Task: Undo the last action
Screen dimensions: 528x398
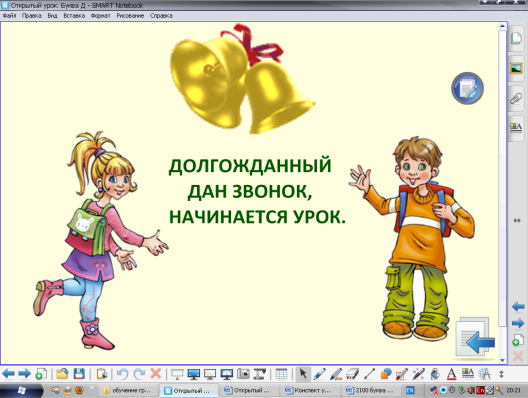Action: tap(123, 374)
